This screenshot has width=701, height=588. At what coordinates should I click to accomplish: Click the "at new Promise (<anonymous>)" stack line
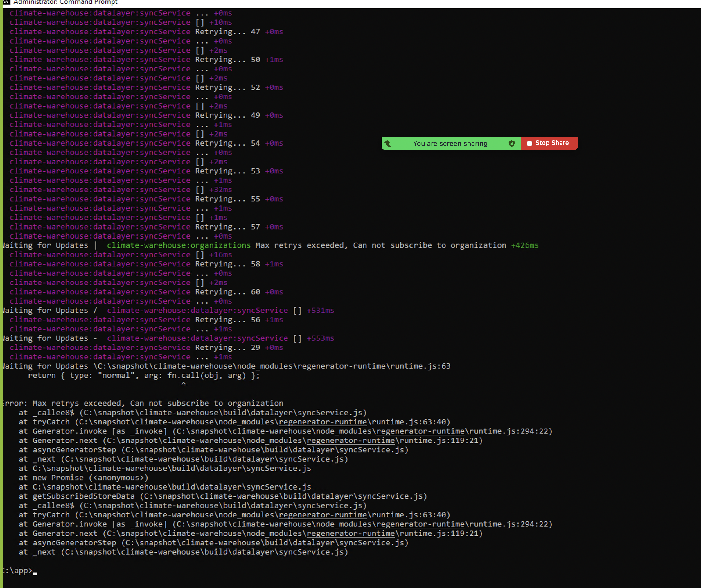click(83, 478)
